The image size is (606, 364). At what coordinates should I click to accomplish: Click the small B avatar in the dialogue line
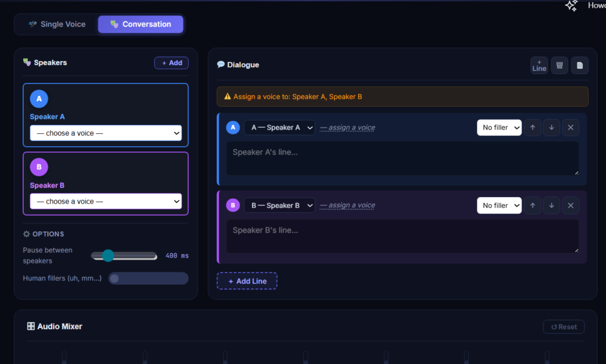pyautogui.click(x=233, y=205)
